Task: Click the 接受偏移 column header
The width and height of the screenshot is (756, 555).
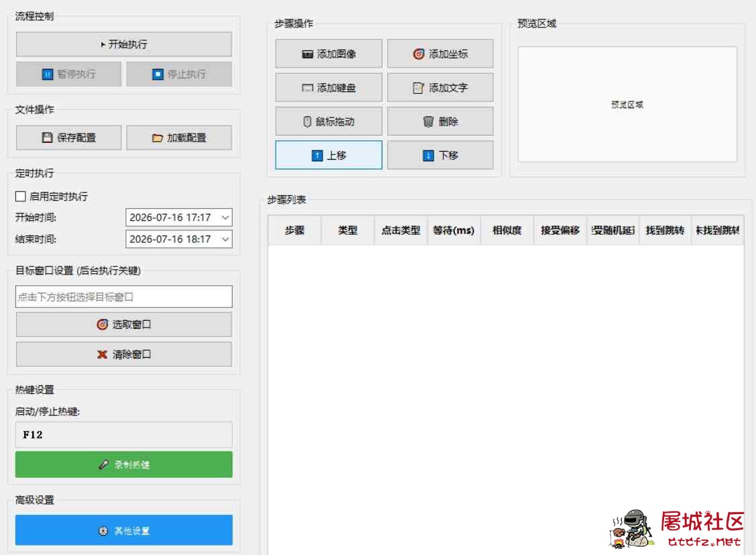Action: [x=559, y=230]
